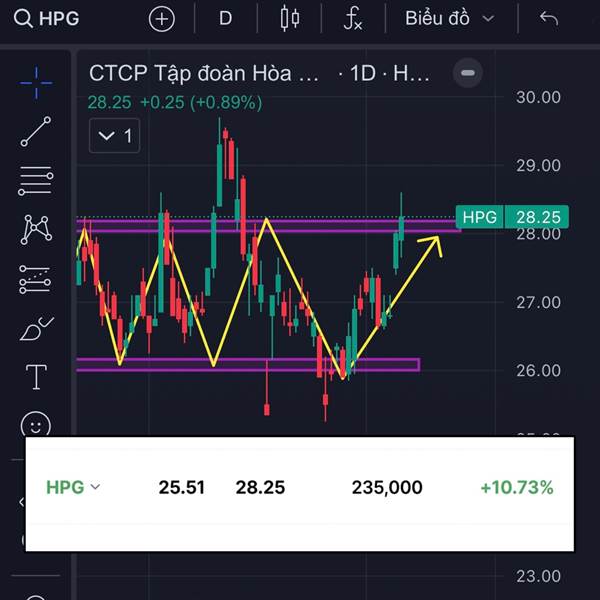Select the brush drawing tool
This screenshot has width=600, height=600.
coord(36,329)
